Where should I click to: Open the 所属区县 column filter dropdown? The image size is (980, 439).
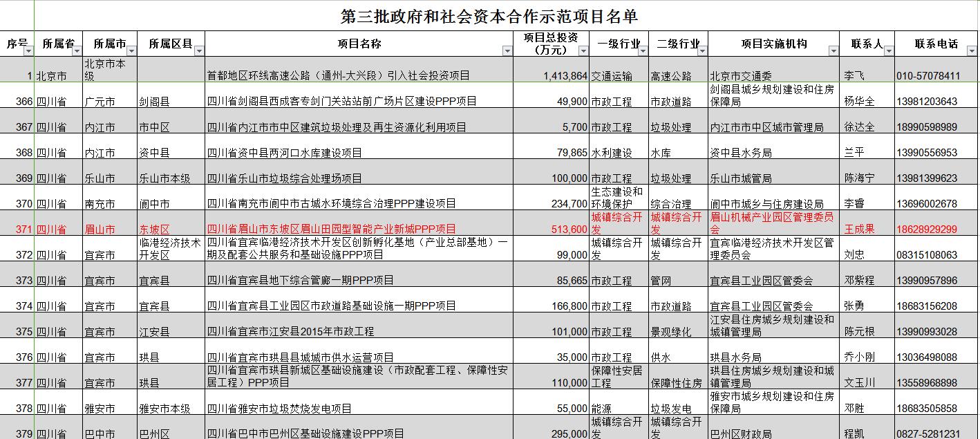[x=199, y=50]
